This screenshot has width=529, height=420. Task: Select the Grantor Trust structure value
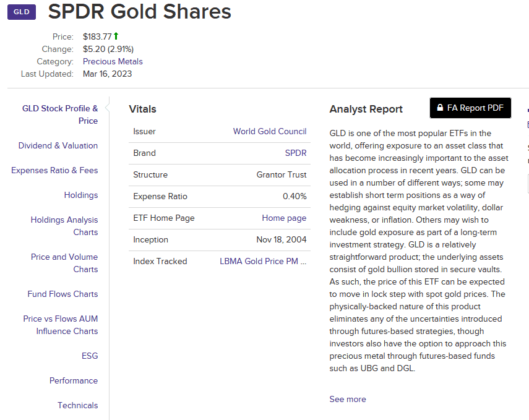(282, 174)
